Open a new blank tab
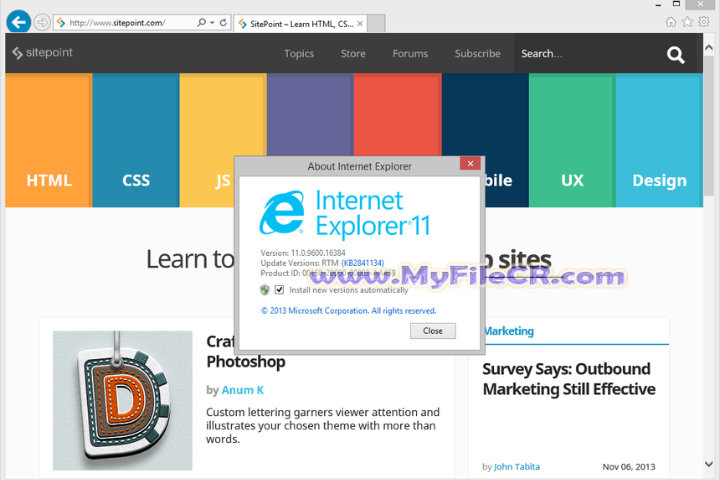 376,24
